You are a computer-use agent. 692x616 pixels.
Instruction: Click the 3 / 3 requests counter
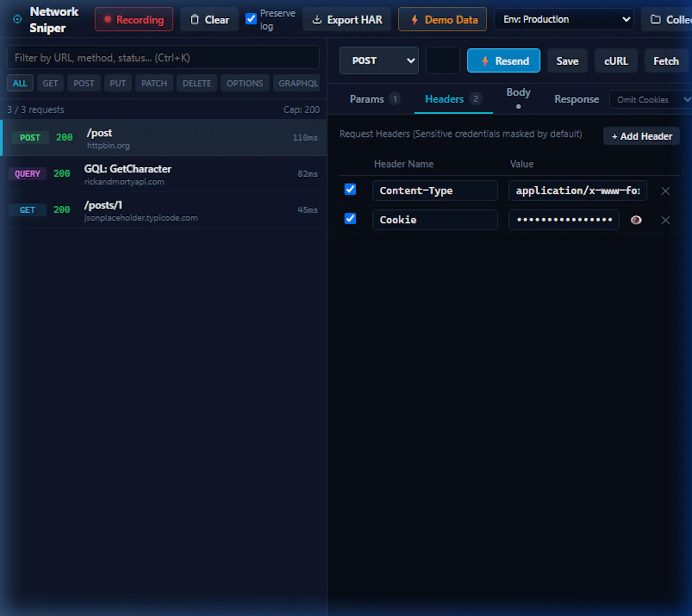coord(35,110)
